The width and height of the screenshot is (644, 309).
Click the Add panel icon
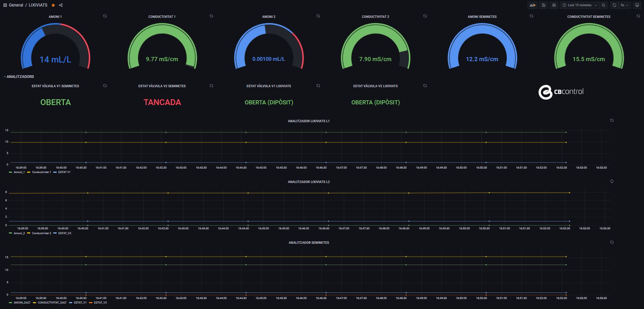[532, 5]
